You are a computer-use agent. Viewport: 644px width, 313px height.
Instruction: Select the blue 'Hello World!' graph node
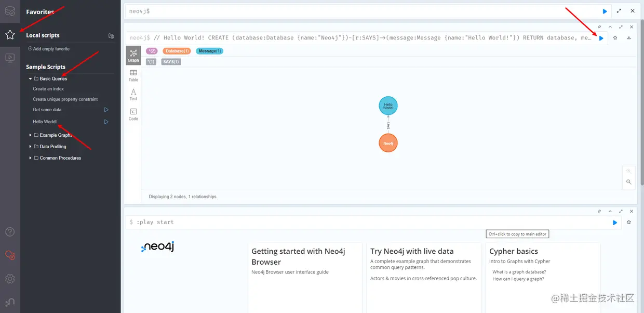pos(388,106)
